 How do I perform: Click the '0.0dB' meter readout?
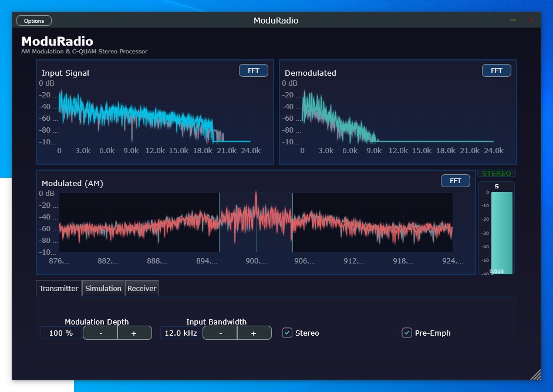pyautogui.click(x=497, y=271)
